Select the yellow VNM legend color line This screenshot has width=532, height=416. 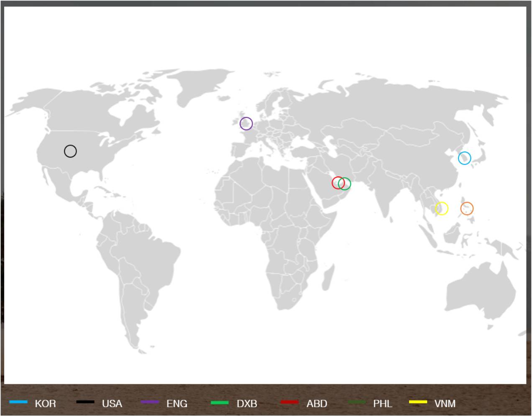pos(418,402)
